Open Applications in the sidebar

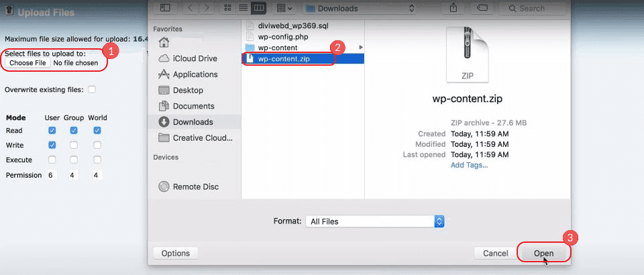coord(195,74)
